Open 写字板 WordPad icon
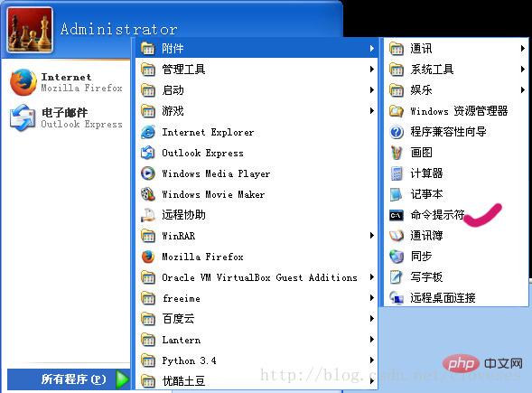Screen dimensions: 532x393 pos(397,277)
